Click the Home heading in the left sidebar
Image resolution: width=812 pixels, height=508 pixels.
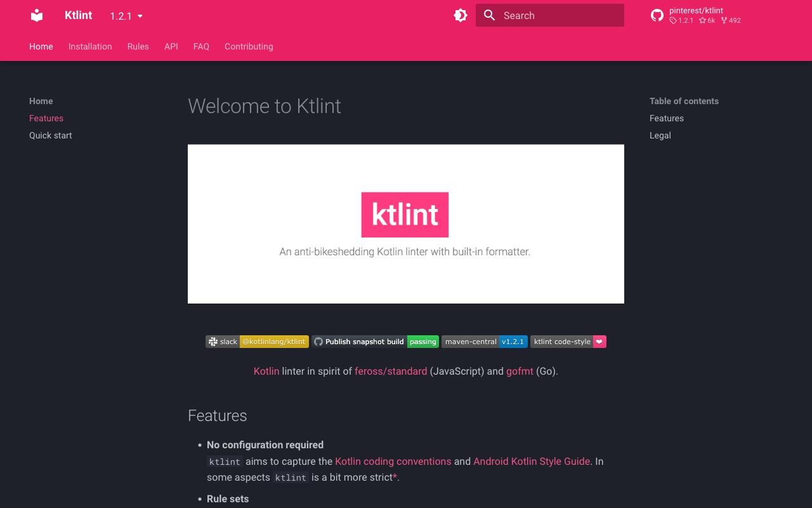(x=41, y=101)
